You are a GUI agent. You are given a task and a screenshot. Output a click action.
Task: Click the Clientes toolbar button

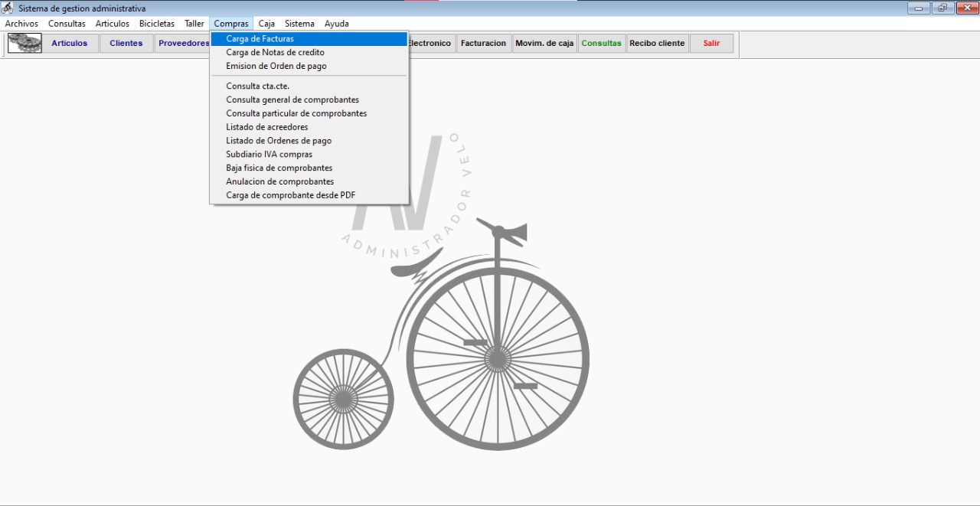[x=126, y=44]
